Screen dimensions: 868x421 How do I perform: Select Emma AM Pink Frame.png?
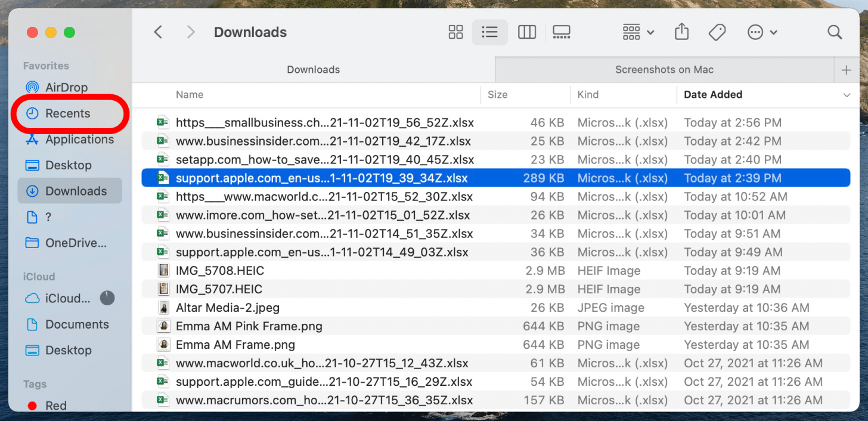click(x=496, y=326)
